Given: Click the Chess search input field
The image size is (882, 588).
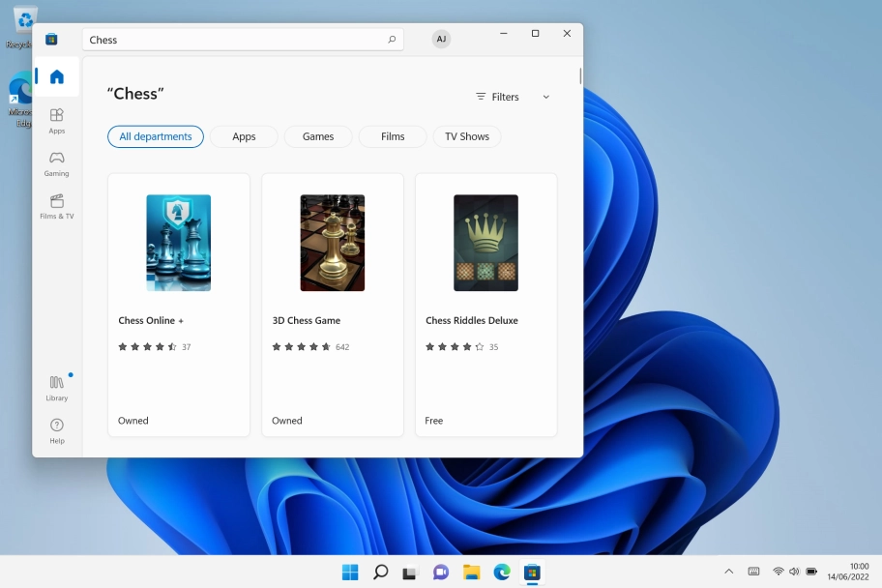Looking at the screenshot, I should [x=232, y=40].
